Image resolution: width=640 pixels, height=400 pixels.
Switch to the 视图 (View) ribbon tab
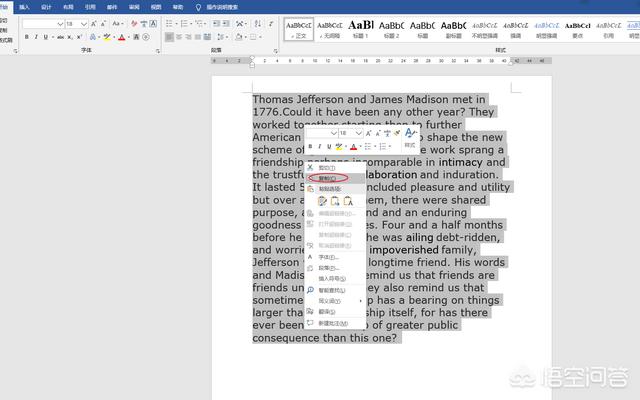point(155,6)
